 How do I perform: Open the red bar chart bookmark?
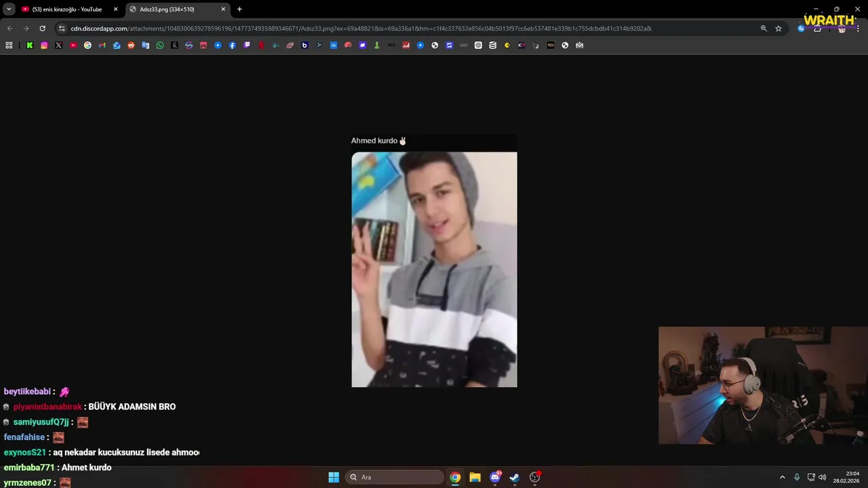(406, 45)
